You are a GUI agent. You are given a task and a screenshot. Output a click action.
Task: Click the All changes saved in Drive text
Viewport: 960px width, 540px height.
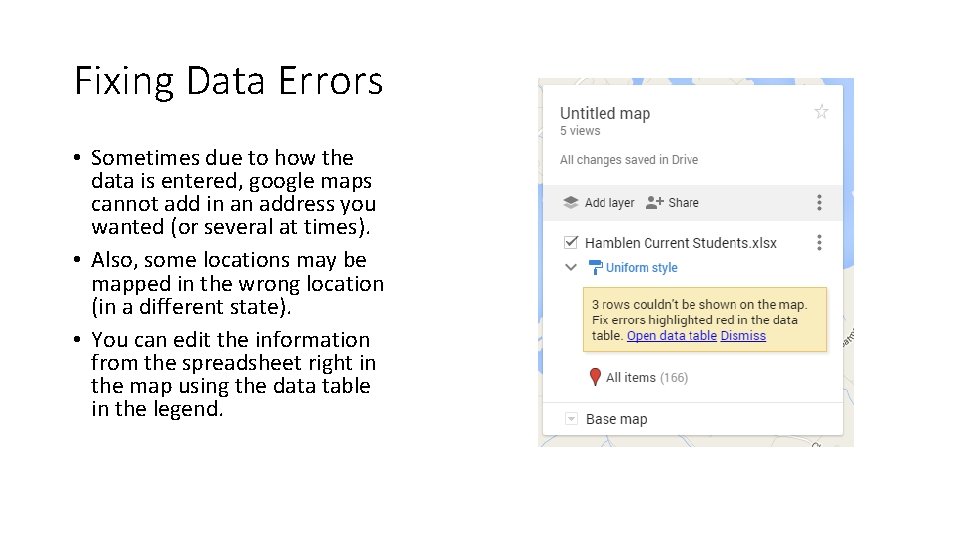coord(629,160)
